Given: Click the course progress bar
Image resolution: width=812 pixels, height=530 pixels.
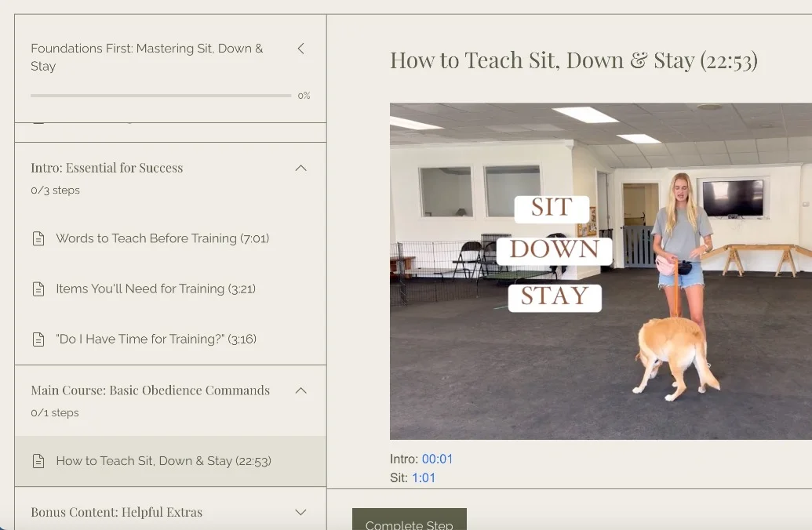Looking at the screenshot, I should click(x=161, y=96).
